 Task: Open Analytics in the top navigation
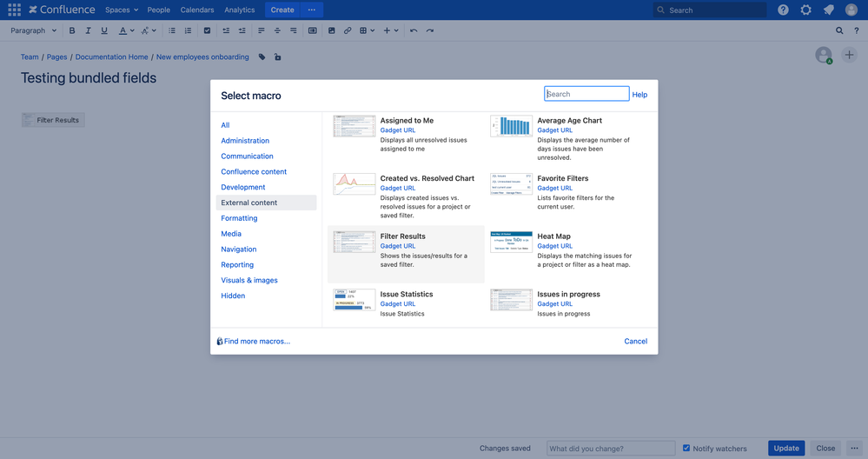(240, 10)
